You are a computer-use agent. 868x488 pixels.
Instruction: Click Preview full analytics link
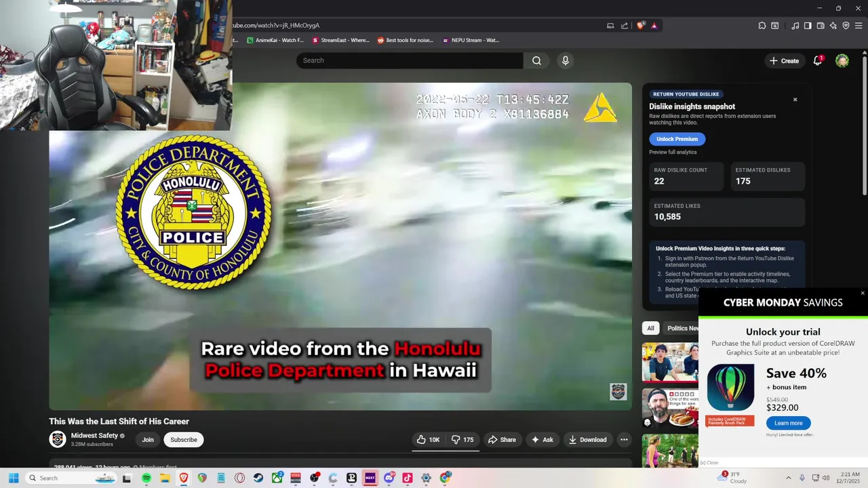pyautogui.click(x=673, y=152)
